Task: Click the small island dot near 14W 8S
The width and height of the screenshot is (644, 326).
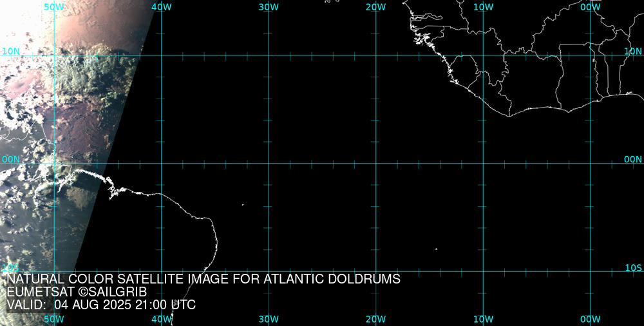Action: pos(436,249)
